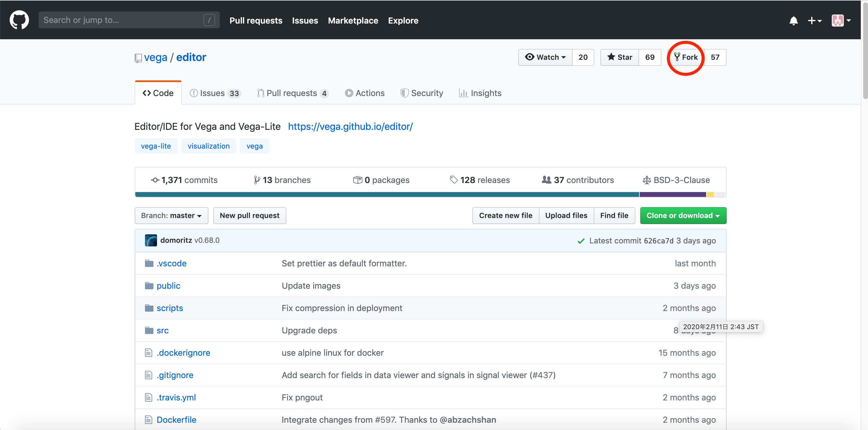
Task: View the BSD-3-Clause license
Action: point(676,180)
